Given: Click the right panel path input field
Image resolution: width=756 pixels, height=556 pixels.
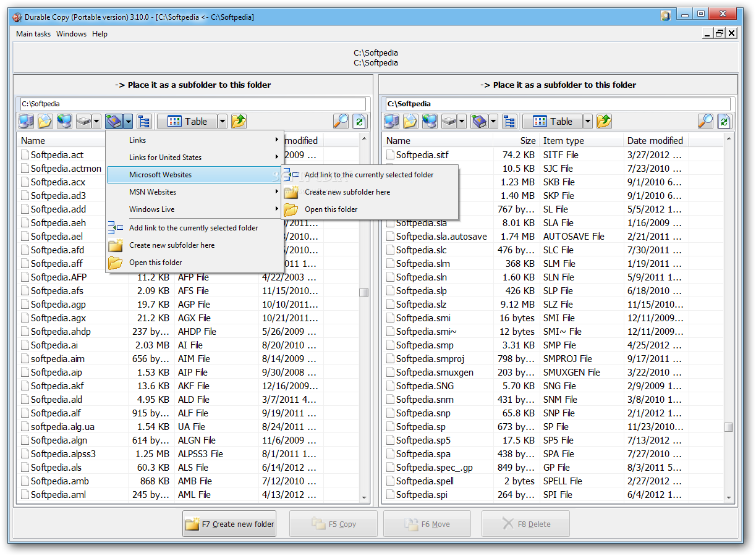Looking at the screenshot, I should [558, 104].
